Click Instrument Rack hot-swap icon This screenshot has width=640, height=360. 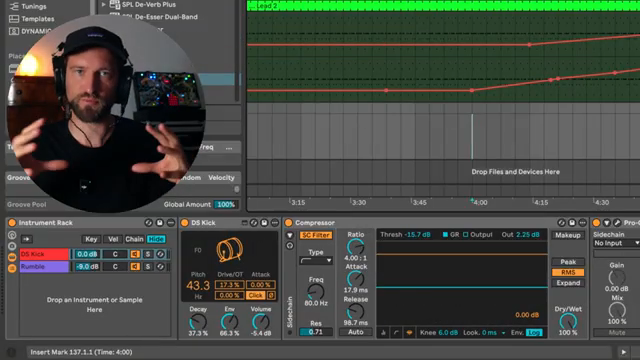pos(149,223)
